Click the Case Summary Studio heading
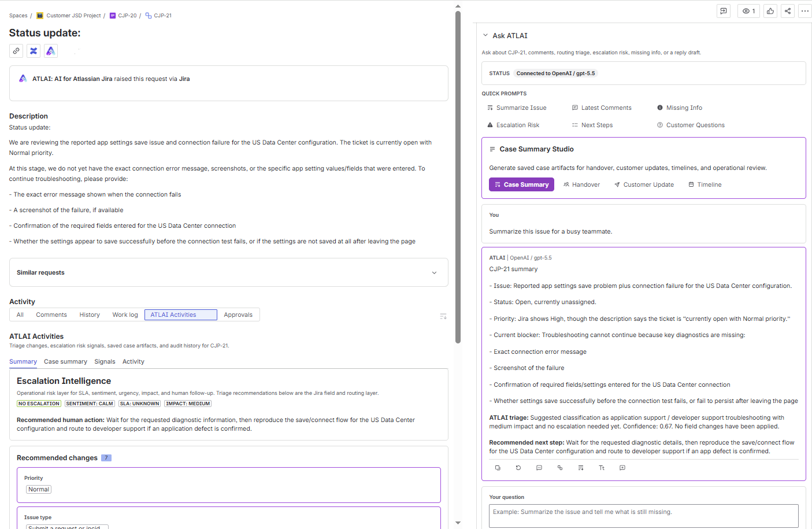812x529 pixels. pyautogui.click(x=536, y=149)
